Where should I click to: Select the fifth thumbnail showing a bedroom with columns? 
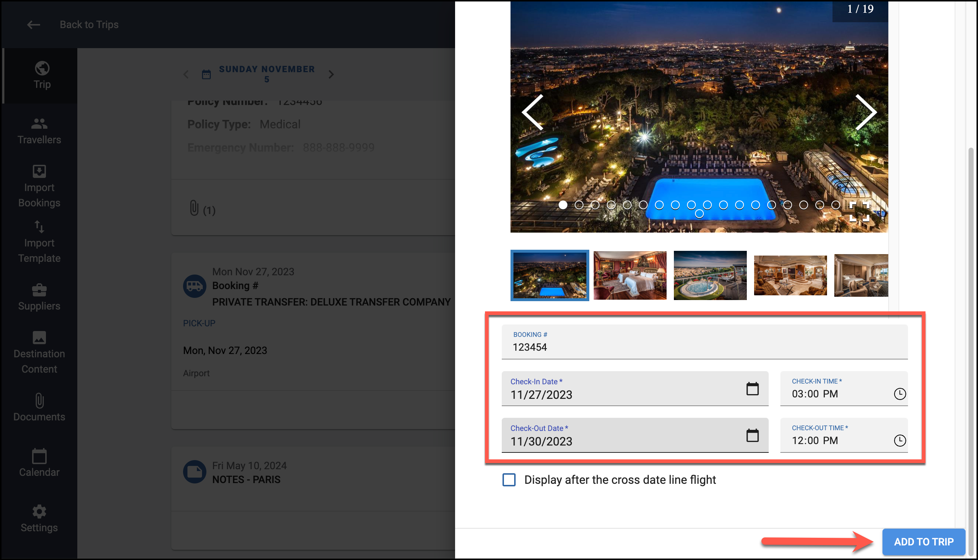click(861, 275)
